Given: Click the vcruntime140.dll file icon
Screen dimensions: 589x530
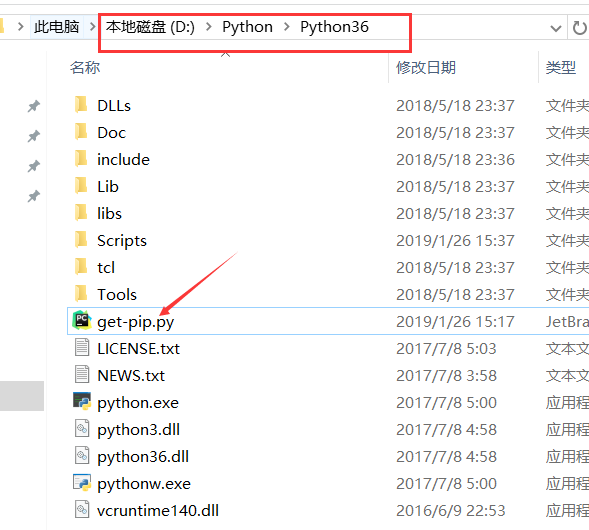Looking at the screenshot, I should pos(82,510).
